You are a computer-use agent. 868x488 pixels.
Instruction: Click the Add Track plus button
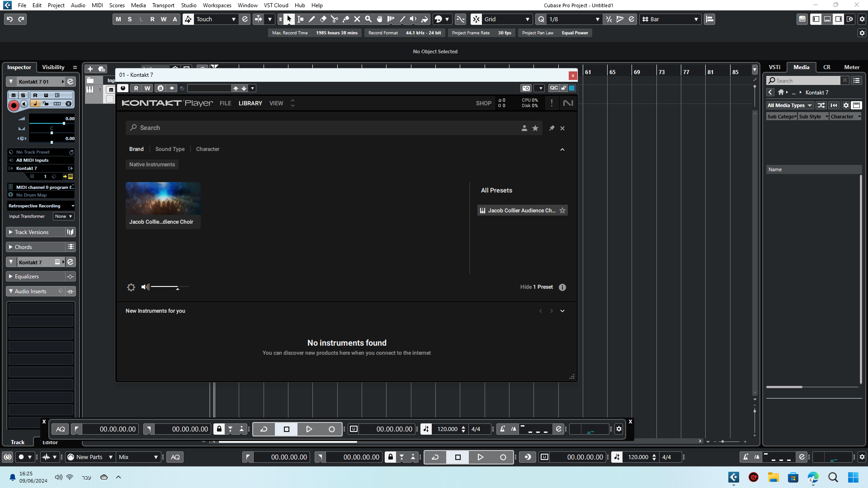tap(90, 69)
